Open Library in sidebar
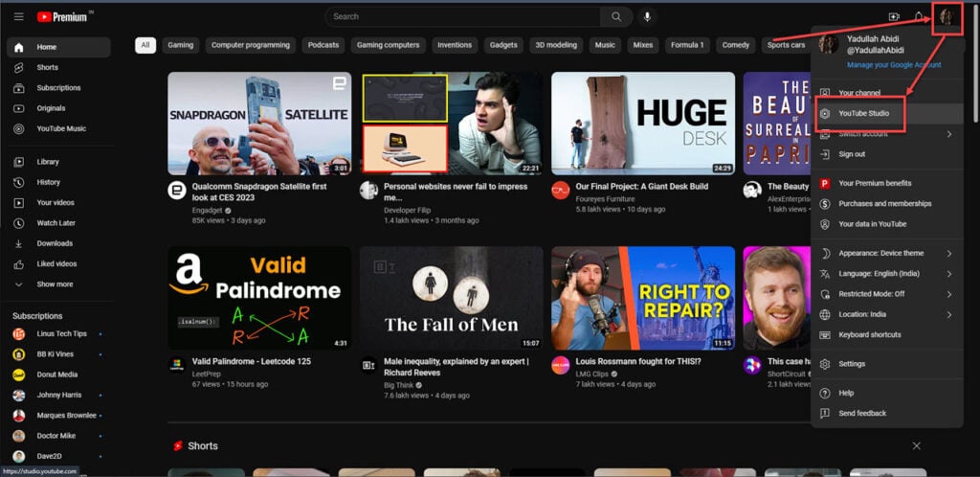Viewport: 980px width, 477px height. (x=58, y=162)
